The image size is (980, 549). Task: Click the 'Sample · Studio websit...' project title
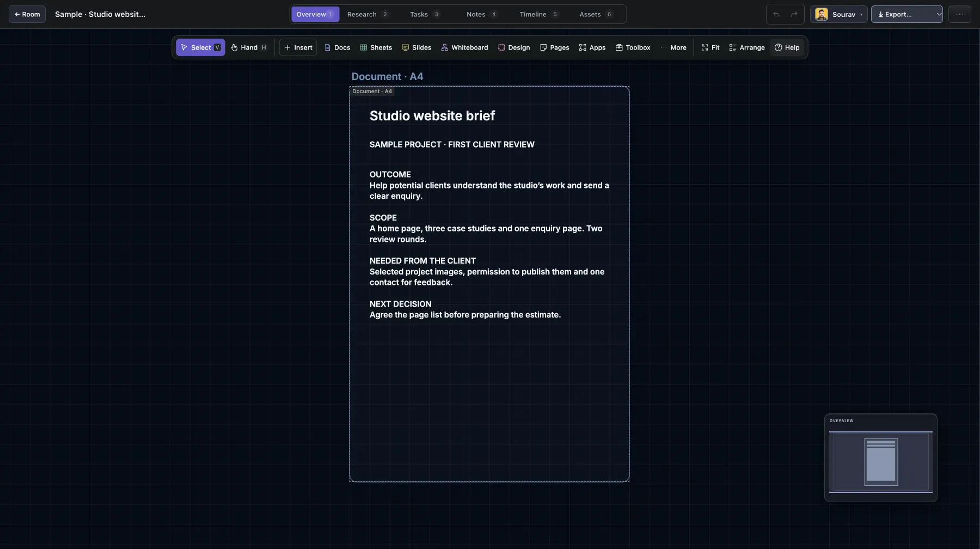(x=100, y=14)
